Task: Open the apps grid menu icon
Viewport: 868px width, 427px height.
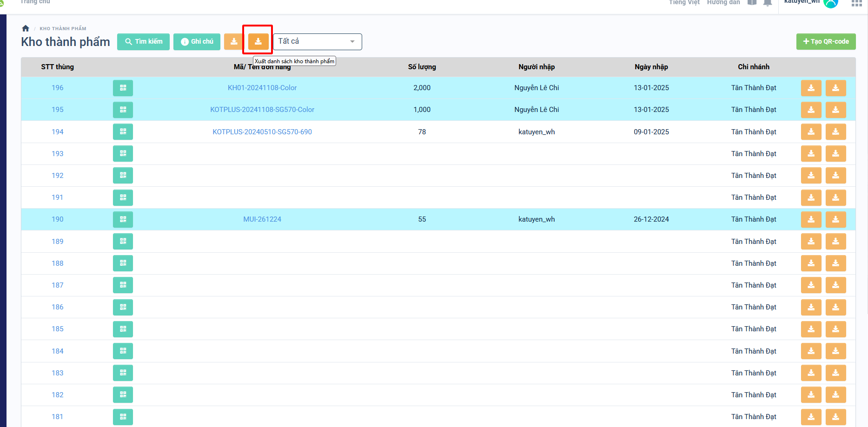Action: pos(856,3)
